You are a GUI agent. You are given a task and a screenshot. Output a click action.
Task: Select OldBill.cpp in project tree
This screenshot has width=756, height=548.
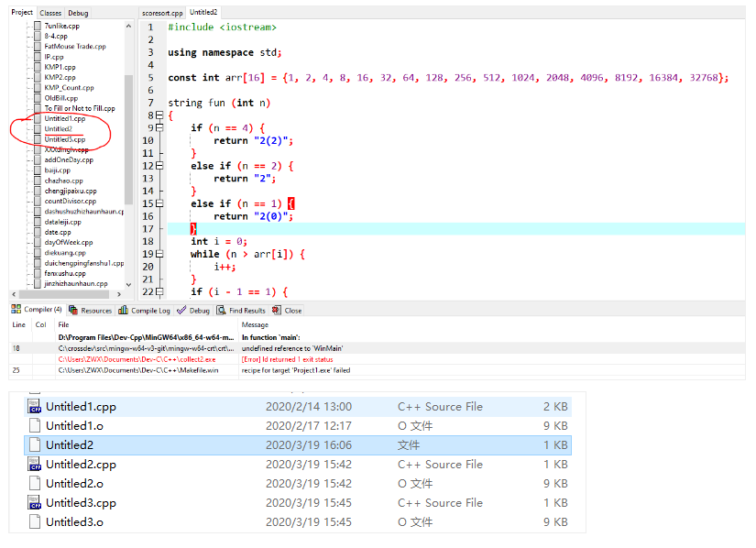click(x=60, y=98)
